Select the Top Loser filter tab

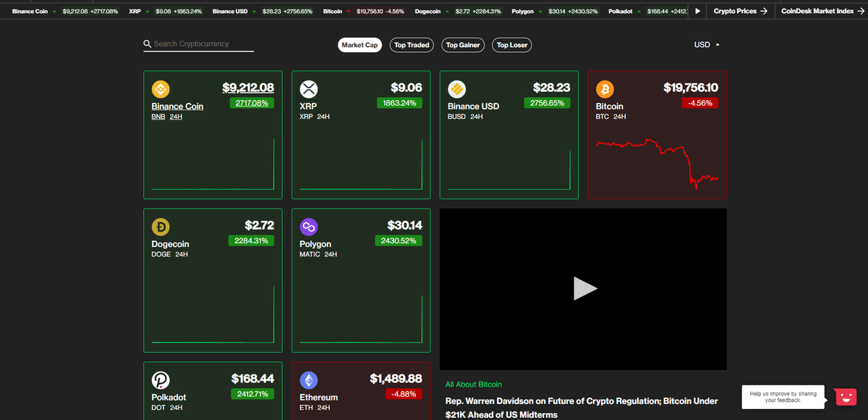point(512,45)
